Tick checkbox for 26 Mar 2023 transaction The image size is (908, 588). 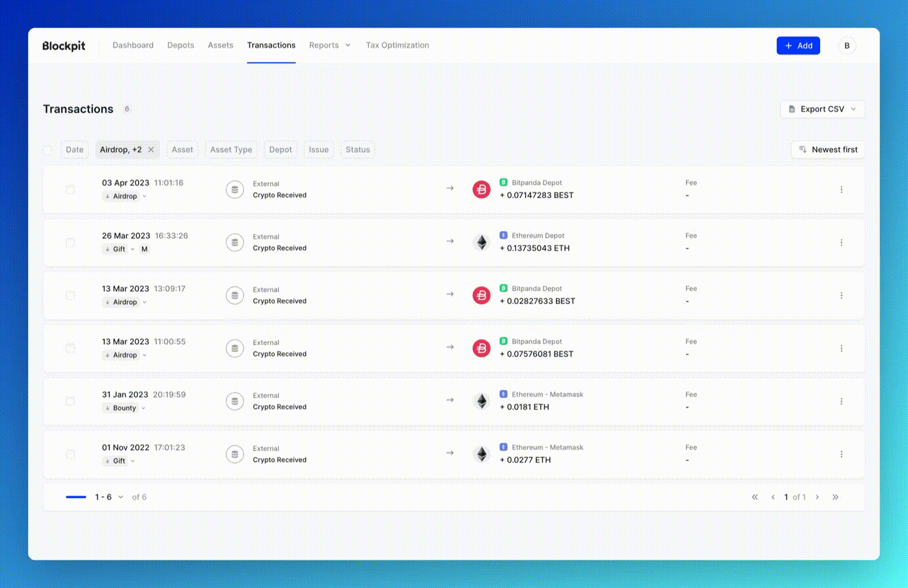pyautogui.click(x=70, y=242)
